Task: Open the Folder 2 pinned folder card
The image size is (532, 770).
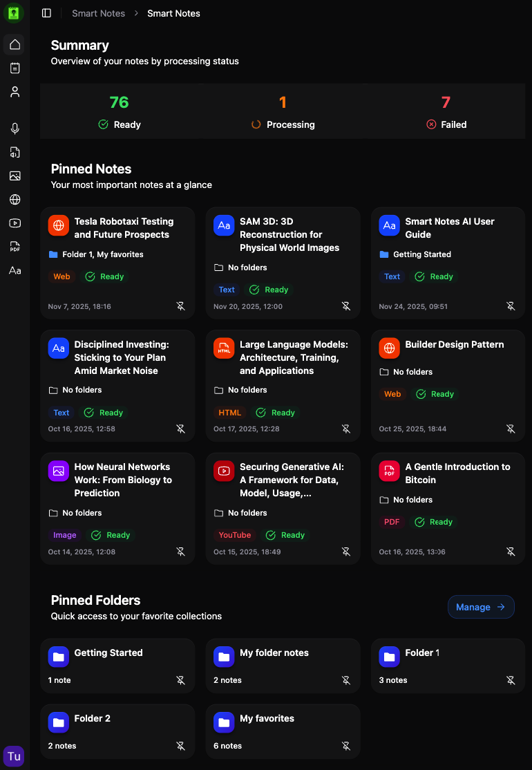Action: pos(117,731)
